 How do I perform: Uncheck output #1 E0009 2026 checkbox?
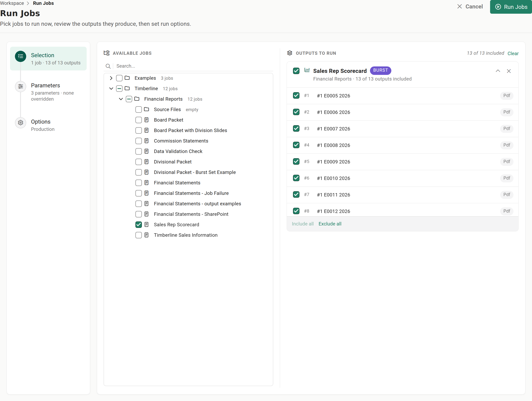click(x=296, y=161)
